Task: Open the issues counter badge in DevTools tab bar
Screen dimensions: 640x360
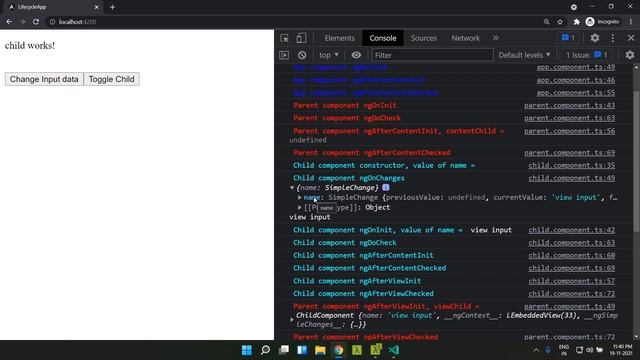Action: [568, 38]
